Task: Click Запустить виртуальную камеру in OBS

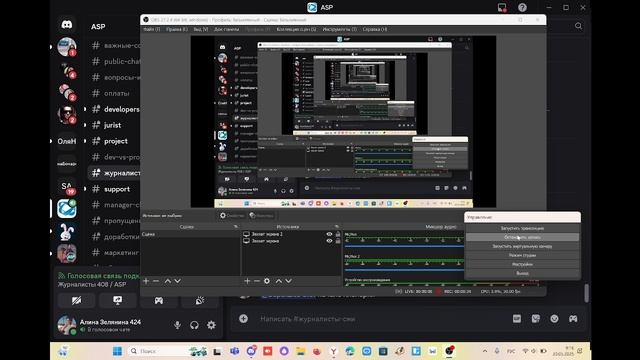Action: point(522,246)
